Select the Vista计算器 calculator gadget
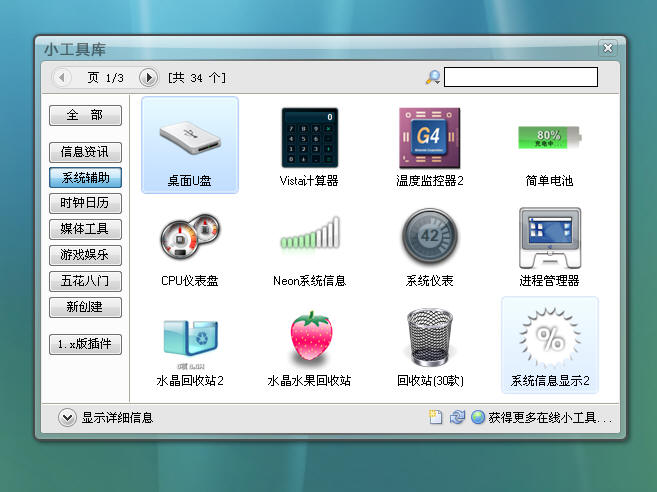The image size is (657, 492). point(309,138)
